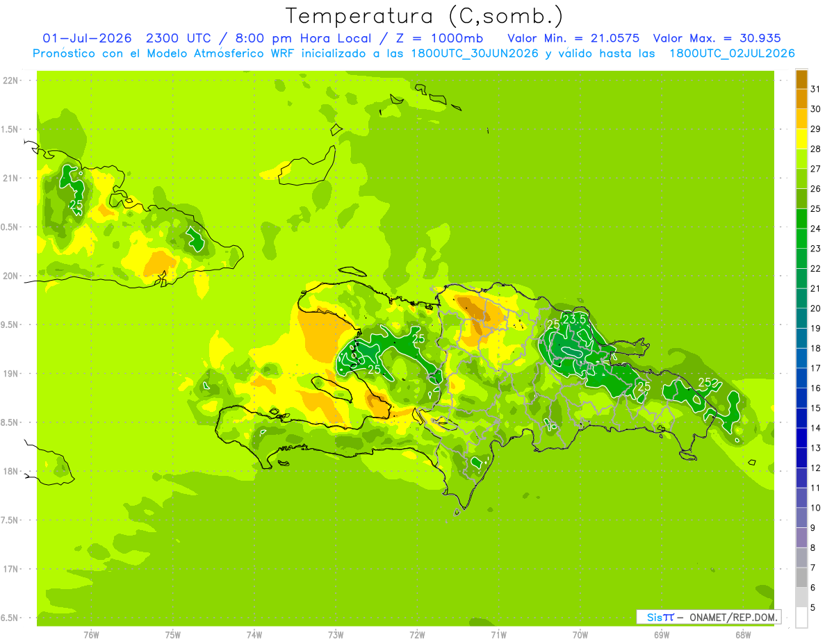Click the 21N latitude label
Screen dimensions: 834x644
(x=10, y=178)
